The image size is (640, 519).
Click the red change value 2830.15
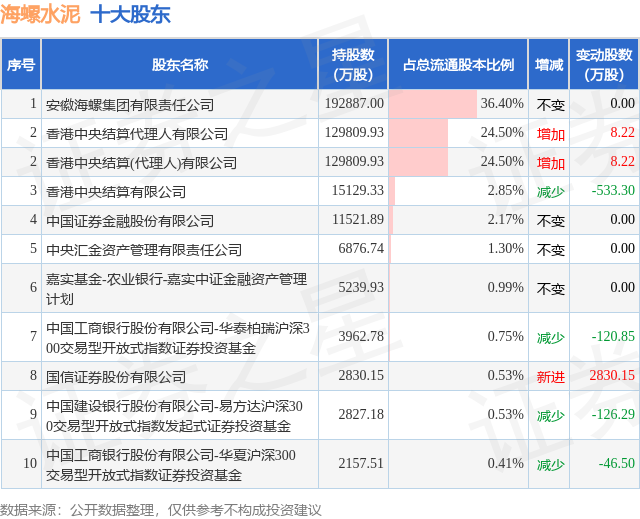click(x=612, y=375)
